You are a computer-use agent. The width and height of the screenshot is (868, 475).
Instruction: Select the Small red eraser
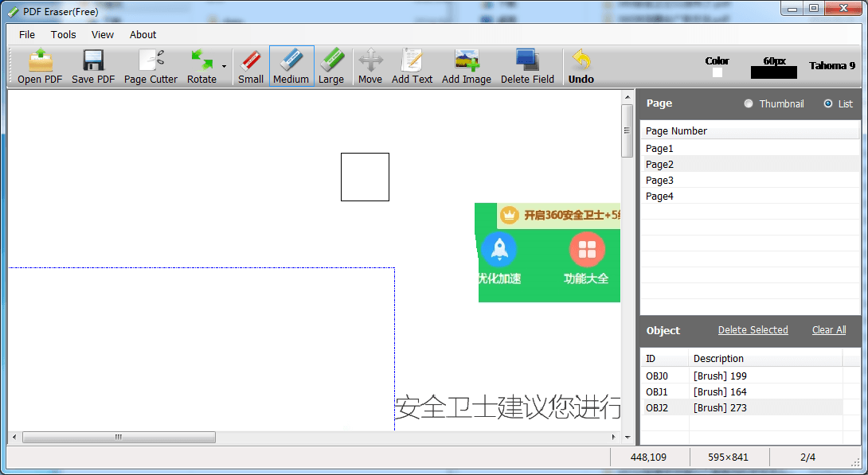[251, 66]
